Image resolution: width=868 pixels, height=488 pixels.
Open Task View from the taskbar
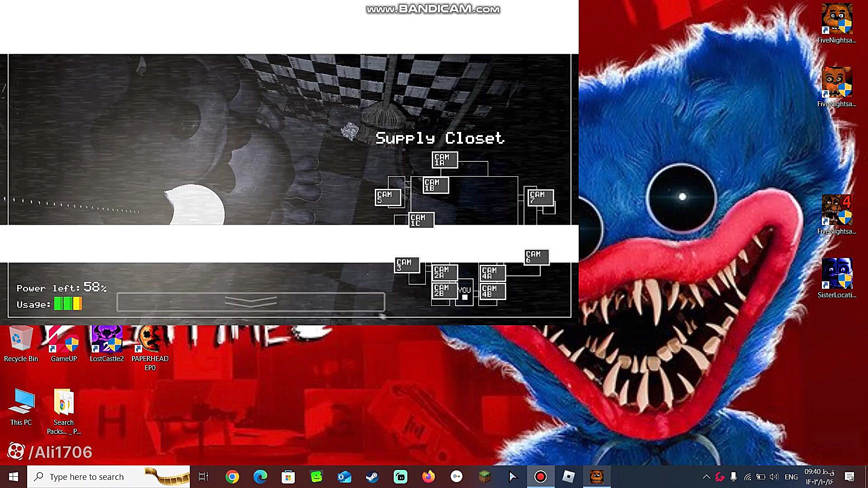[203, 477]
